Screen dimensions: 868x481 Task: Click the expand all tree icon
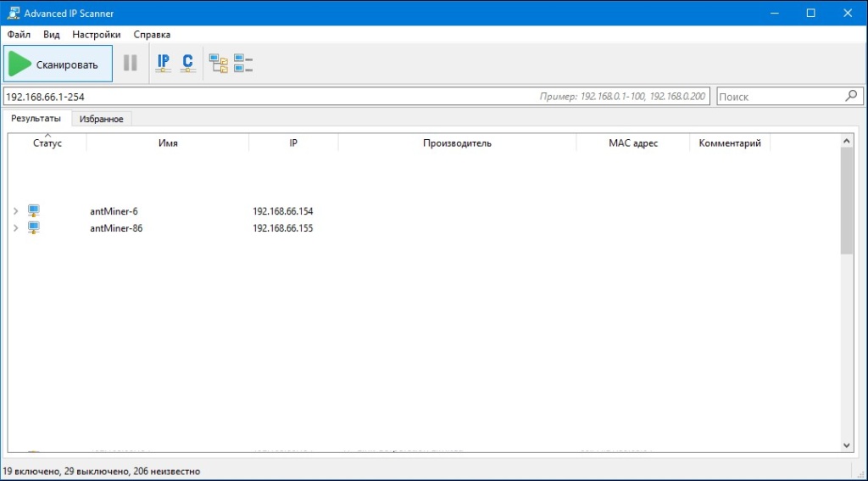(x=218, y=63)
